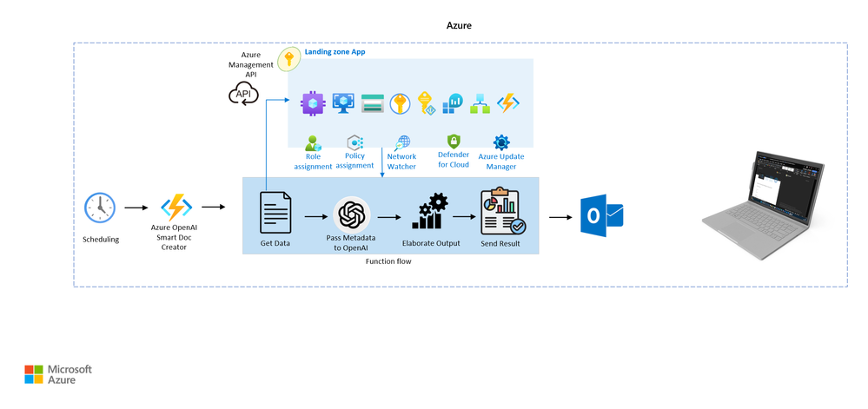Select the Send Result clipboard report icon
The height and width of the screenshot is (409, 868).
click(503, 211)
